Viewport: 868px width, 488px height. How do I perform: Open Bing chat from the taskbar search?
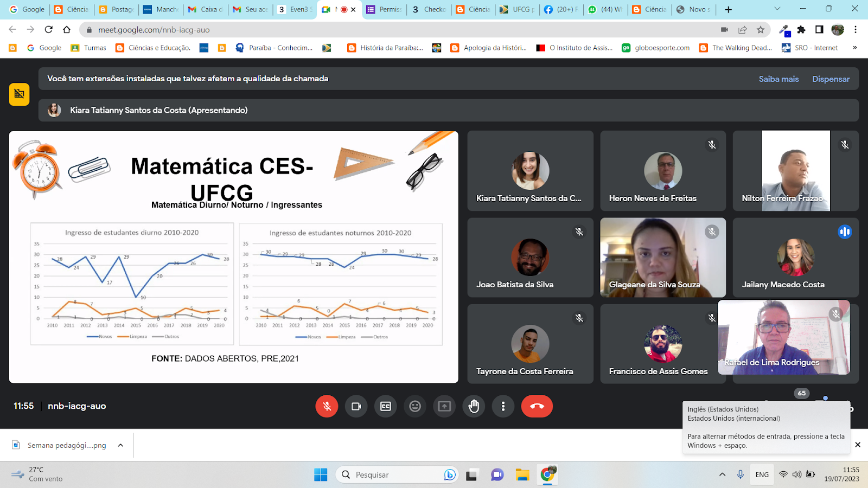click(450, 475)
